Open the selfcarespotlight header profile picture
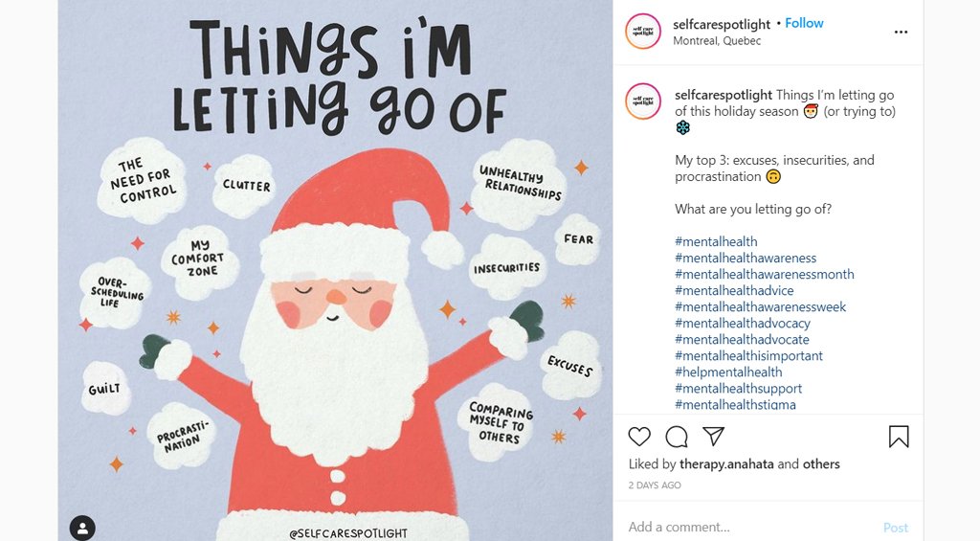The image size is (980, 541). 643,32
